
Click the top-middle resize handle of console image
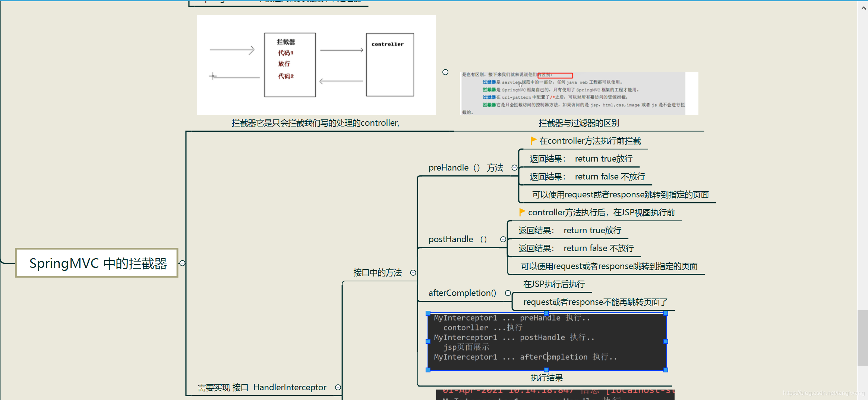pyautogui.click(x=546, y=313)
